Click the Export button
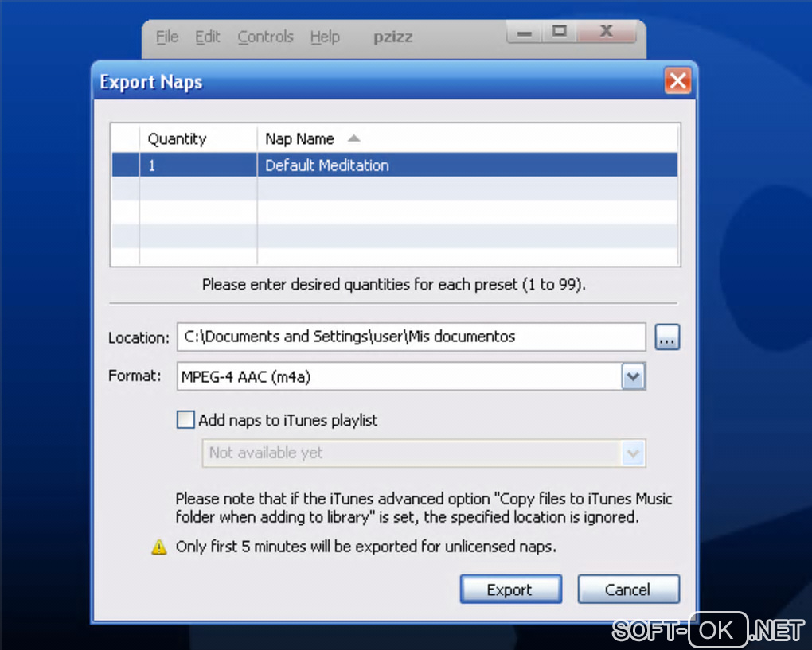 [510, 590]
